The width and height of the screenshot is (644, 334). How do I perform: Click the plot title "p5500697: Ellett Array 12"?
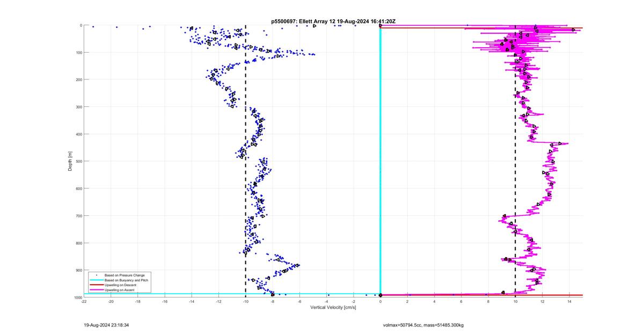[303, 21]
